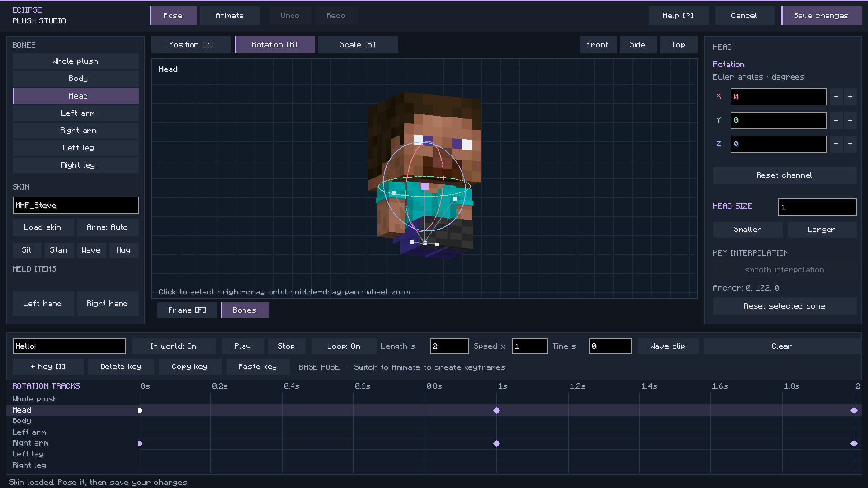Screen dimensions: 868x488
Task: Add a keyframe with + Key
Action: point(48,367)
